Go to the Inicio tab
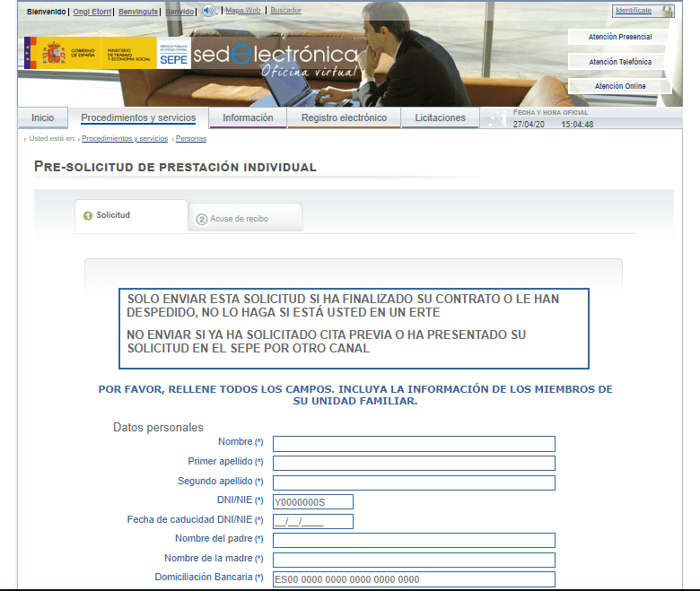700x591 pixels. (x=42, y=117)
